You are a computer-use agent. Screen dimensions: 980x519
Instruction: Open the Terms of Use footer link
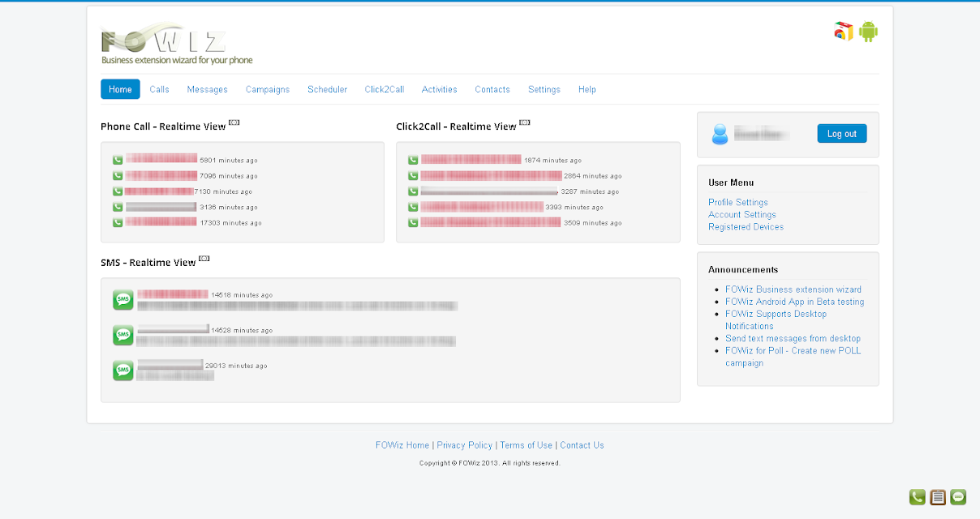(x=527, y=445)
